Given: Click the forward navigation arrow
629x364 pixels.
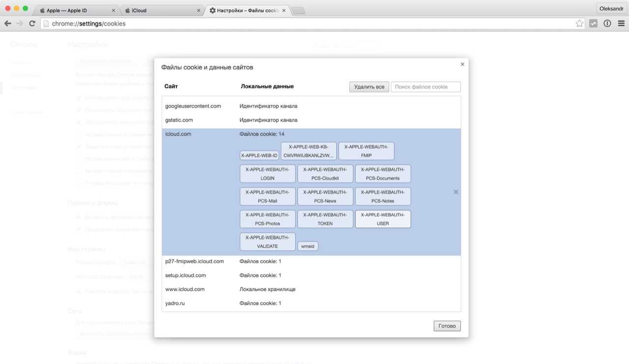Looking at the screenshot, I should [20, 23].
